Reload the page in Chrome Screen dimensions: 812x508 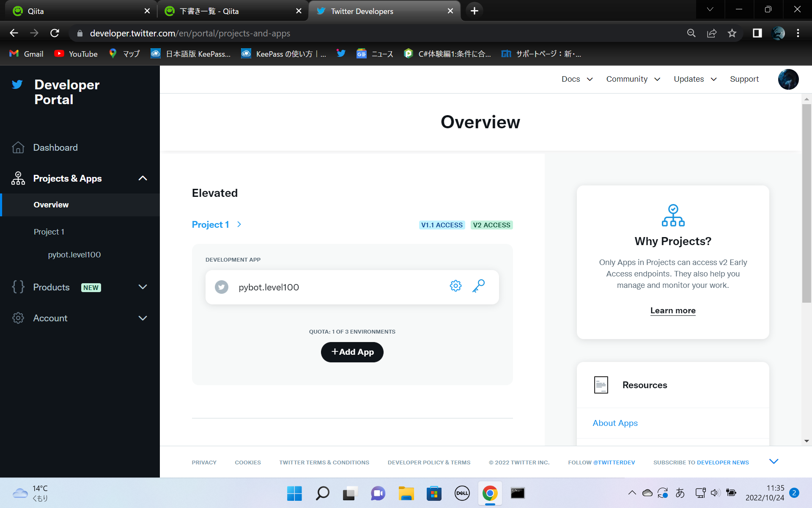[x=55, y=33]
